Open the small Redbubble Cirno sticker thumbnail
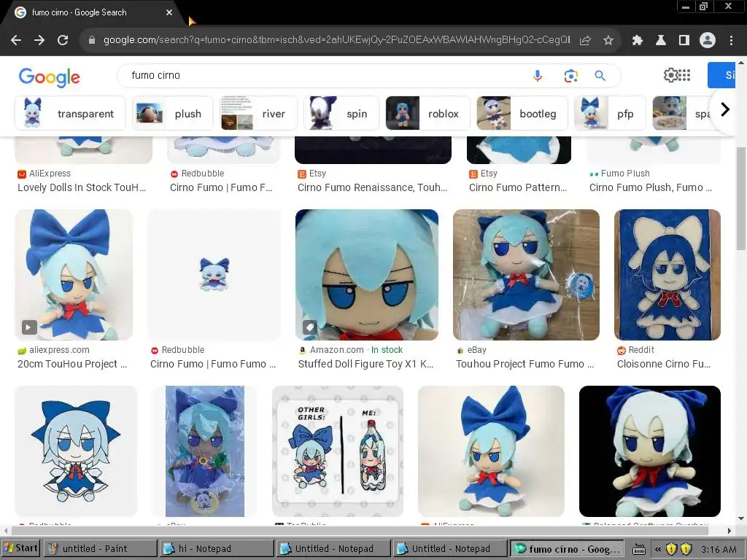The image size is (747, 560). [x=214, y=275]
